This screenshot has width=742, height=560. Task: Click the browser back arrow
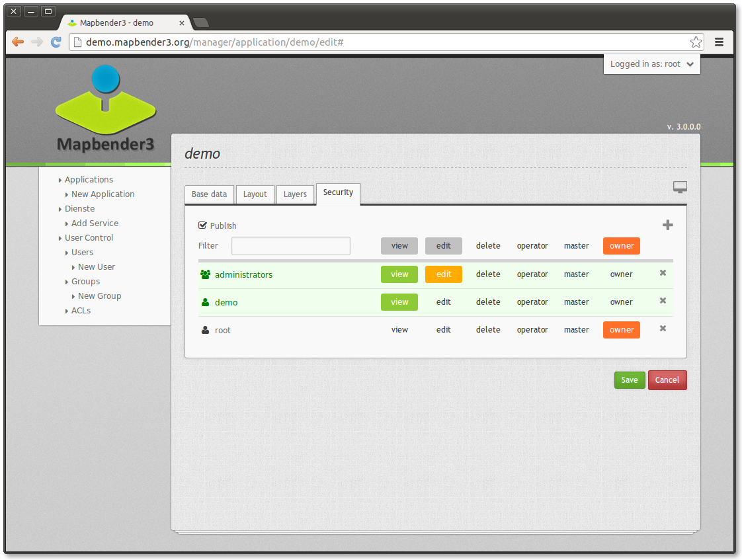pos(18,42)
